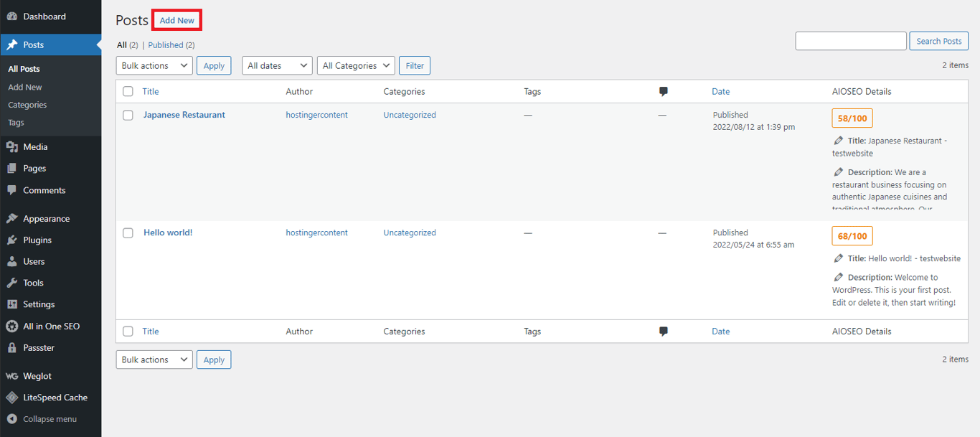
Task: Click the Passster padlock icon in sidebar
Action: pos(11,347)
